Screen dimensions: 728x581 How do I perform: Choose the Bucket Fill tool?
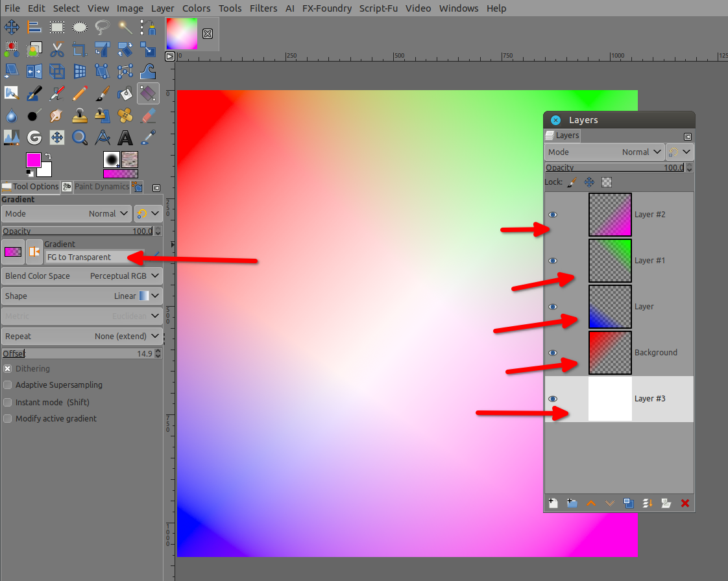125,94
